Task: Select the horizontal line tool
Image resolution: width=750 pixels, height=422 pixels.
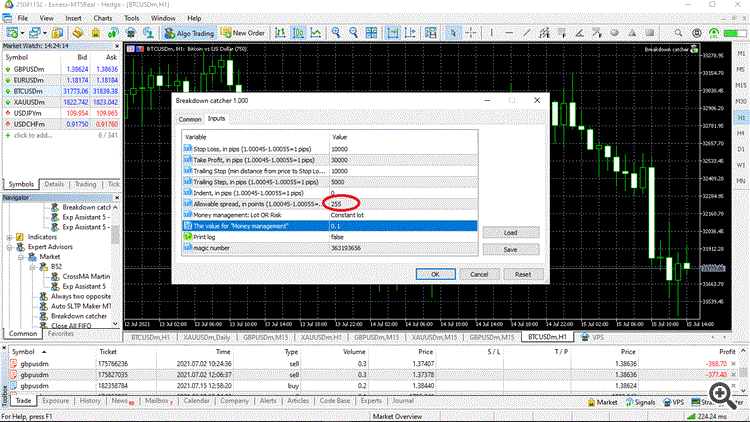Action: point(509,33)
